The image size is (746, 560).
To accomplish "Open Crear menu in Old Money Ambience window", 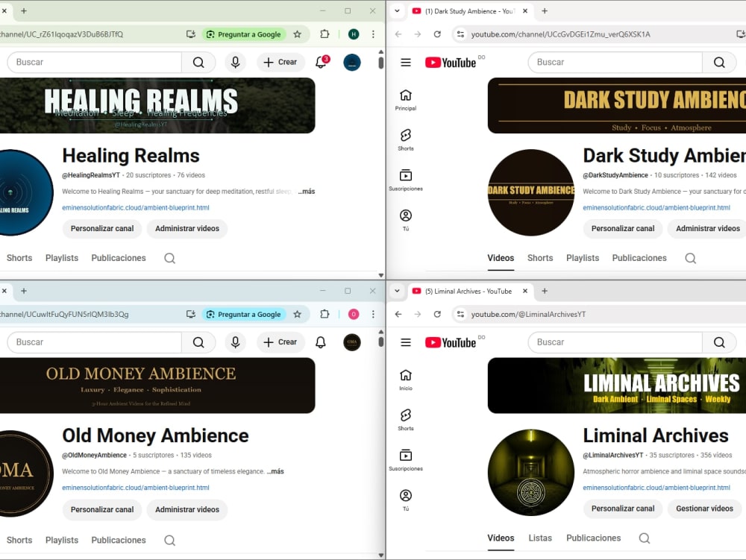I will click(x=280, y=342).
